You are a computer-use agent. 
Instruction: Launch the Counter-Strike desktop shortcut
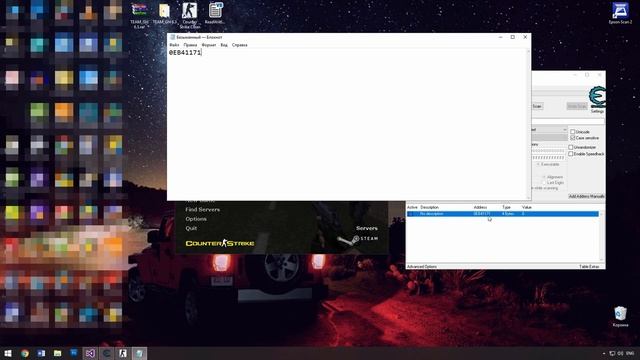tap(189, 16)
